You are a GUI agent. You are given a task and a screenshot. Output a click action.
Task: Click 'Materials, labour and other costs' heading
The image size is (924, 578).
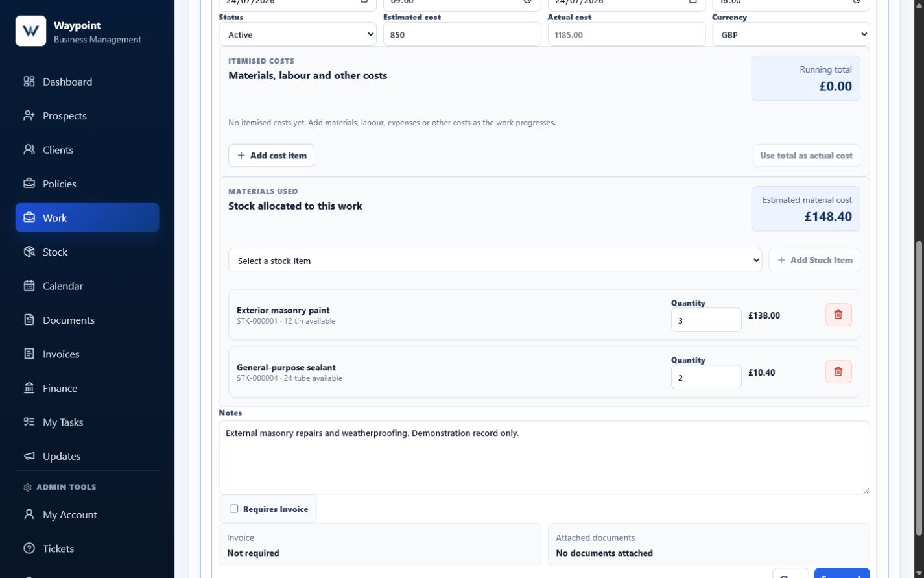coord(307,75)
